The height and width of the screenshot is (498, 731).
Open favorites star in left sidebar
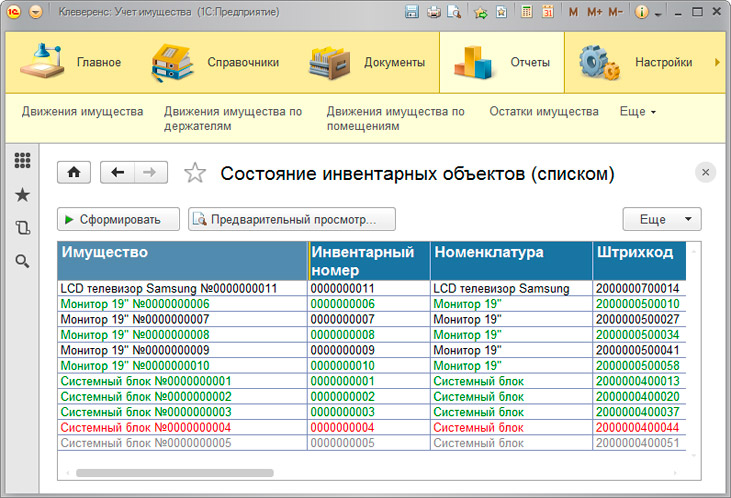coord(22,195)
